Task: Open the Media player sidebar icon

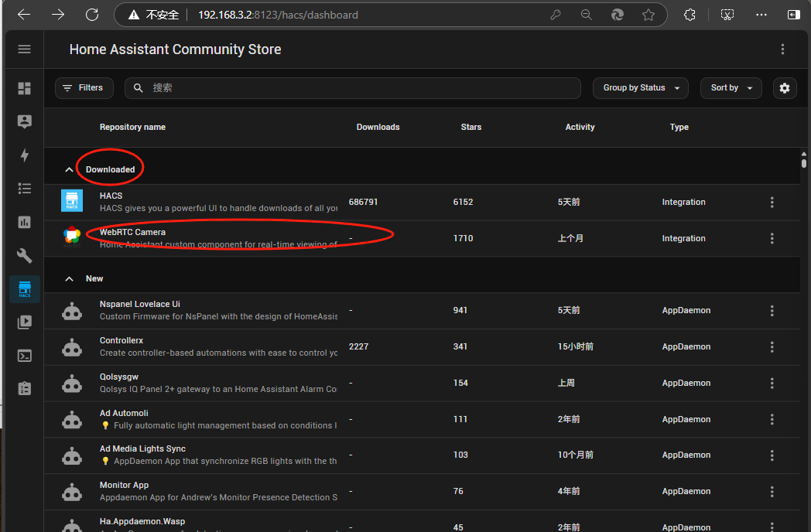Action: pos(24,322)
